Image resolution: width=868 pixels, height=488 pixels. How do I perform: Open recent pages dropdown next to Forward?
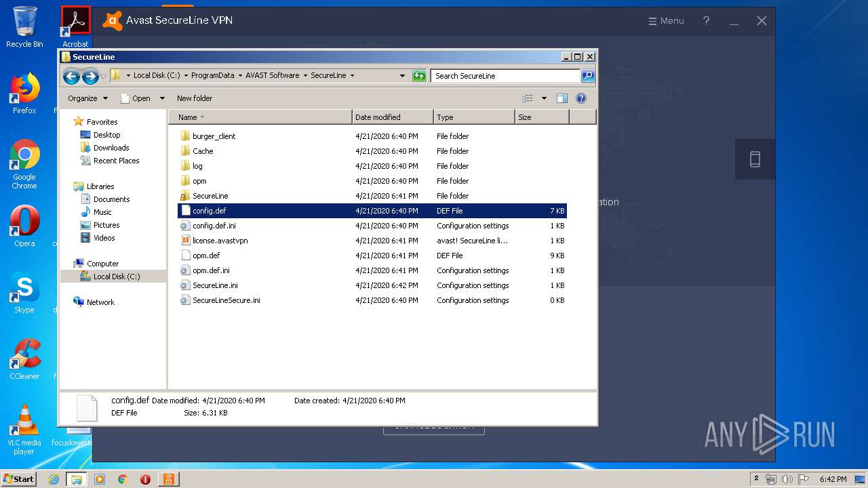pyautogui.click(x=104, y=76)
